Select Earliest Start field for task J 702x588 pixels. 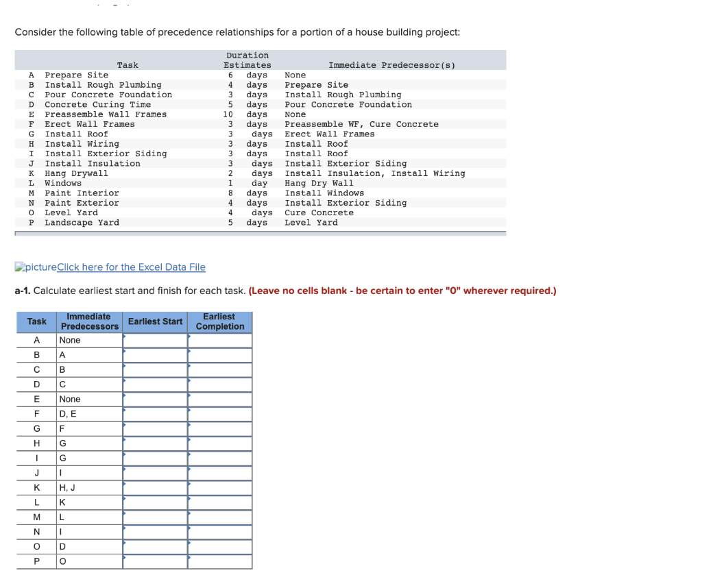155,474
